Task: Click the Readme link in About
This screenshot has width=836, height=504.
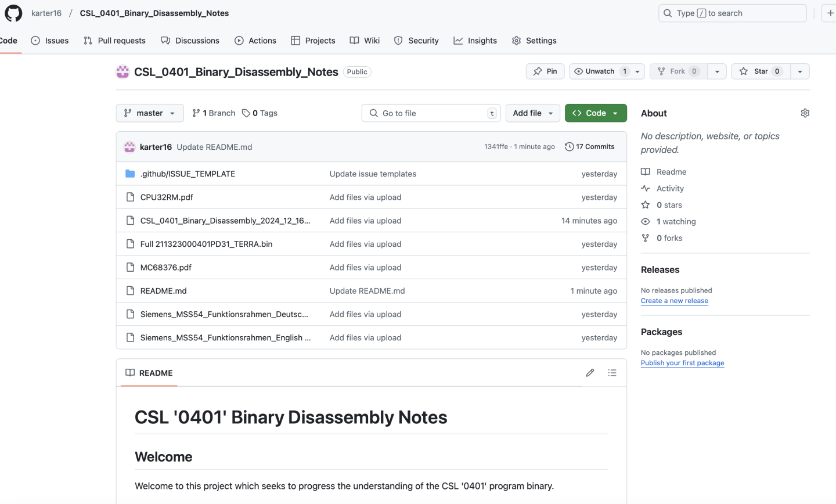Action: pyautogui.click(x=664, y=172)
